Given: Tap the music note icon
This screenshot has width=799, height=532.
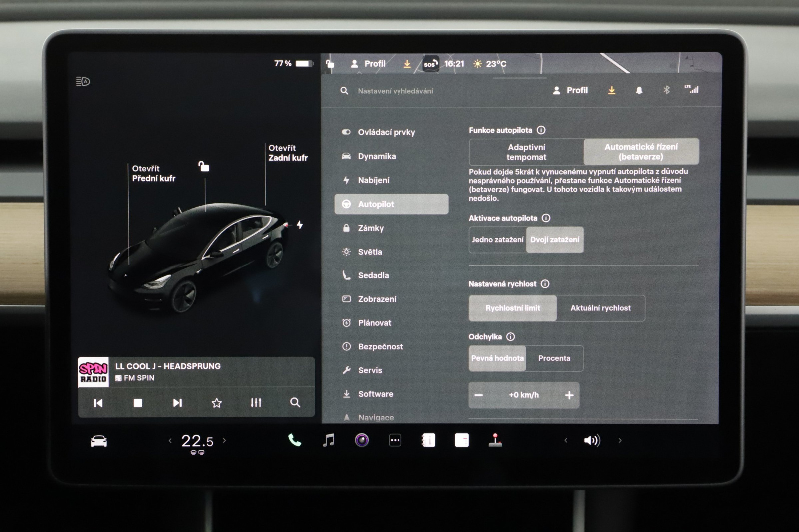Looking at the screenshot, I should pos(328,440).
